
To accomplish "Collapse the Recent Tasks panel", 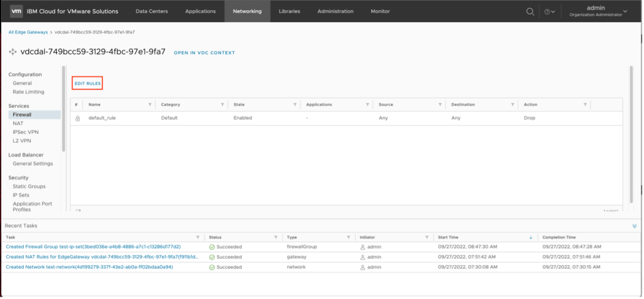I will pyautogui.click(x=634, y=225).
